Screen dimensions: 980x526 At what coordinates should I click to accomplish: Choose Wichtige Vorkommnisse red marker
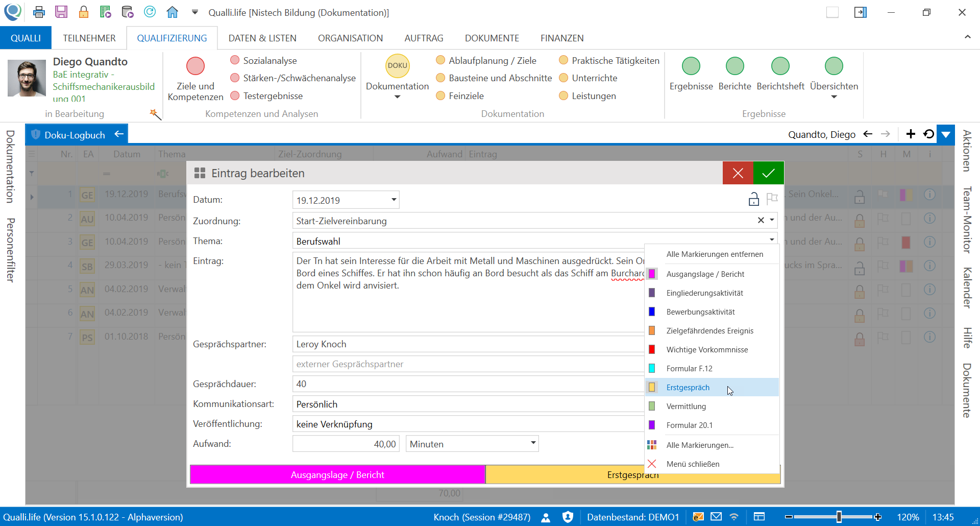click(713, 350)
